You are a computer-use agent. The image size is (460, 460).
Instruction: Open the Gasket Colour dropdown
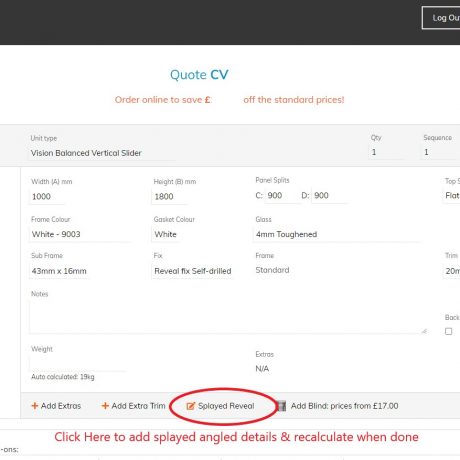click(198, 234)
